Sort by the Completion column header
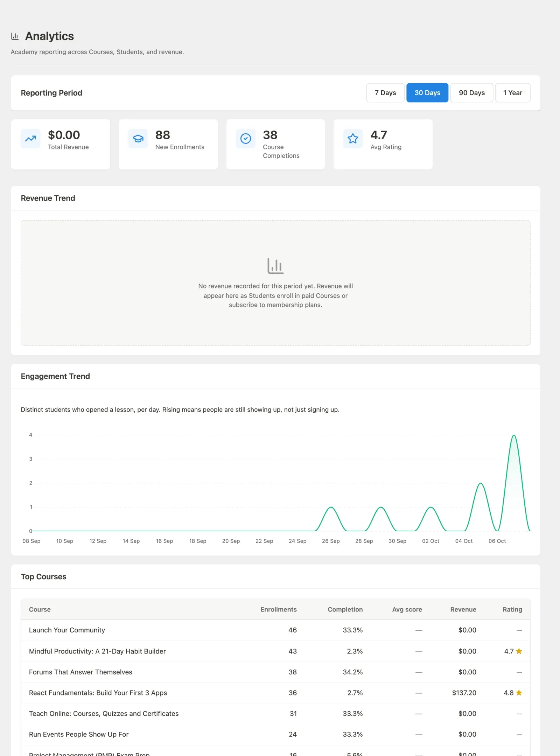The height and width of the screenshot is (756, 560). [345, 609]
